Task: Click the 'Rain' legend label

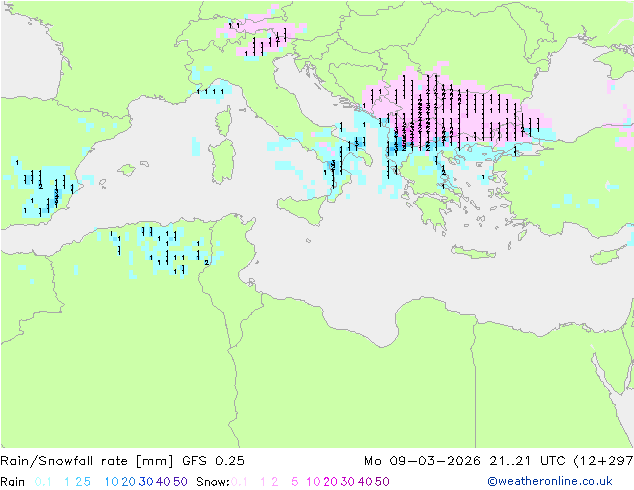Action: [13, 482]
